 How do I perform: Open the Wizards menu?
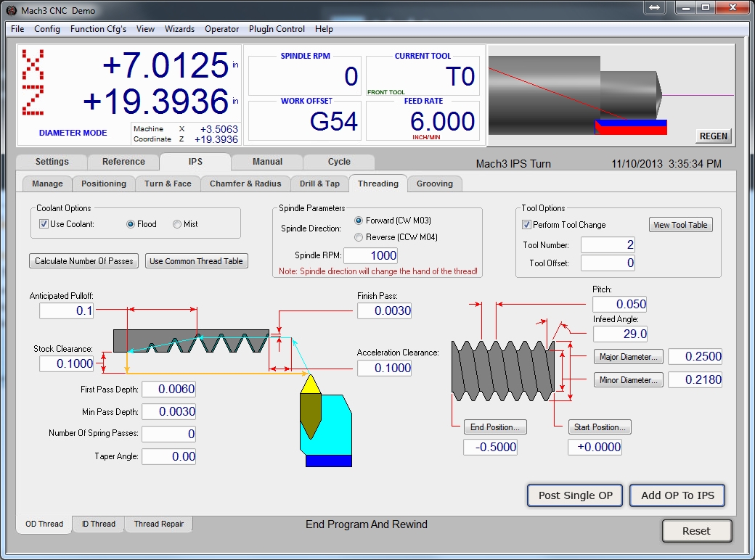179,29
